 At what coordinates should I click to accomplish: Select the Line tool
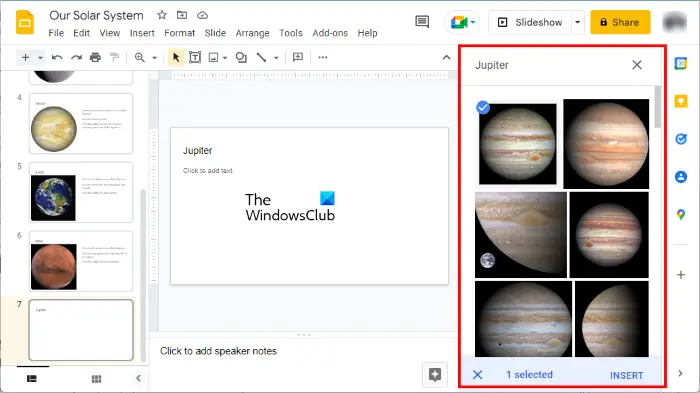261,57
